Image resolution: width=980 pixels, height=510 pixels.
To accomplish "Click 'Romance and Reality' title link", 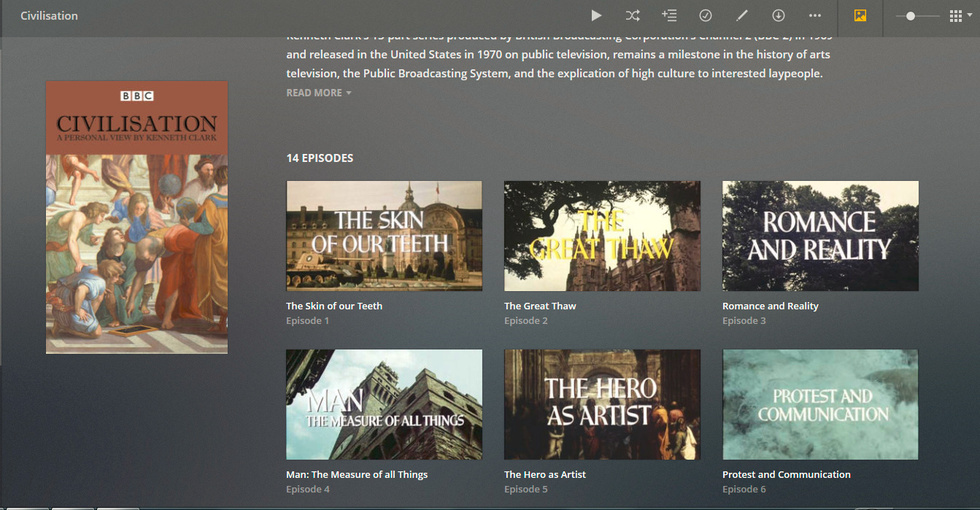I will coord(771,306).
